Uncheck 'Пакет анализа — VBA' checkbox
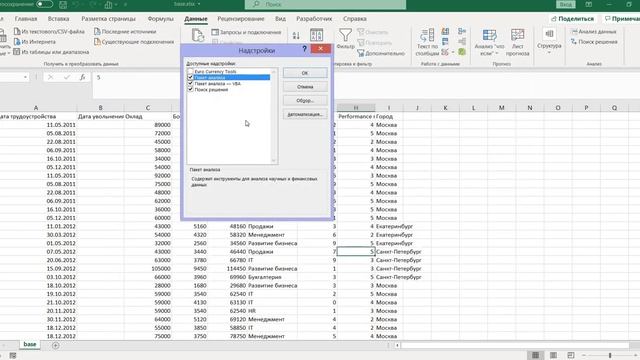Image resolution: width=640 pixels, height=360 pixels. (x=190, y=83)
